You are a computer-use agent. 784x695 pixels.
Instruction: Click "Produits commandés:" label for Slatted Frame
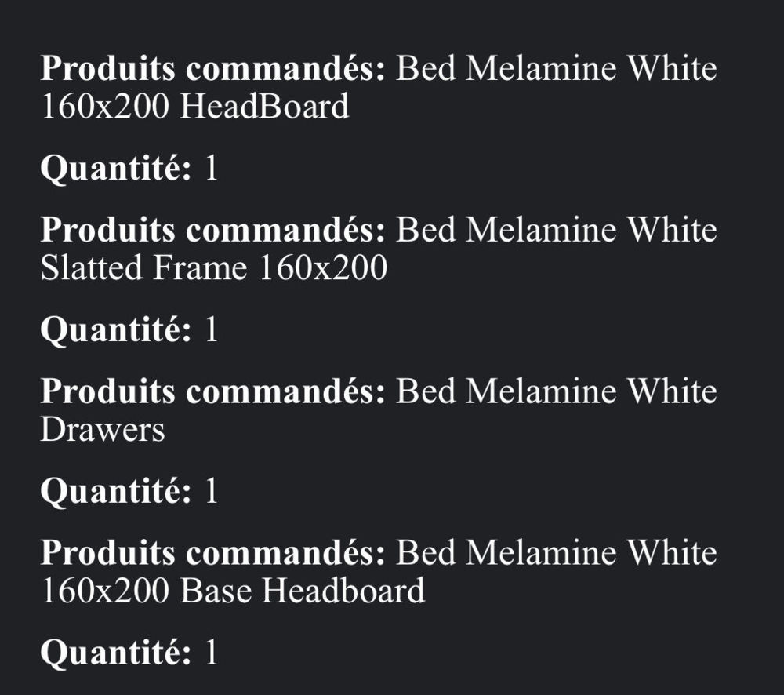point(213,230)
